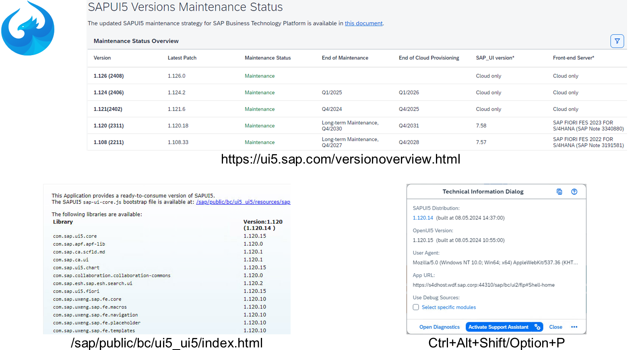Click Long-term Maintenance Q4/2030 cell
Viewport: 644px width, 350px height.
coord(350,126)
